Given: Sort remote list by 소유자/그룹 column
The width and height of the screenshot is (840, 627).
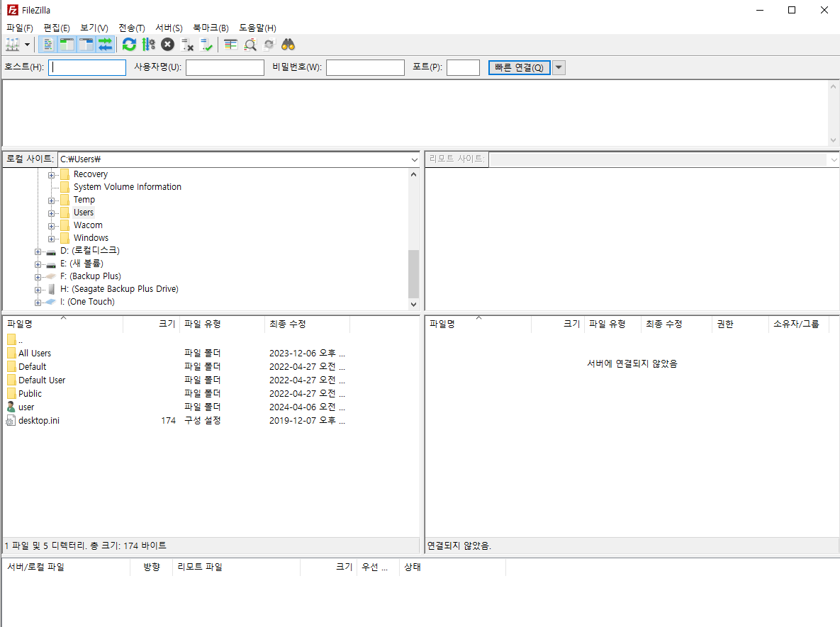Looking at the screenshot, I should point(799,324).
